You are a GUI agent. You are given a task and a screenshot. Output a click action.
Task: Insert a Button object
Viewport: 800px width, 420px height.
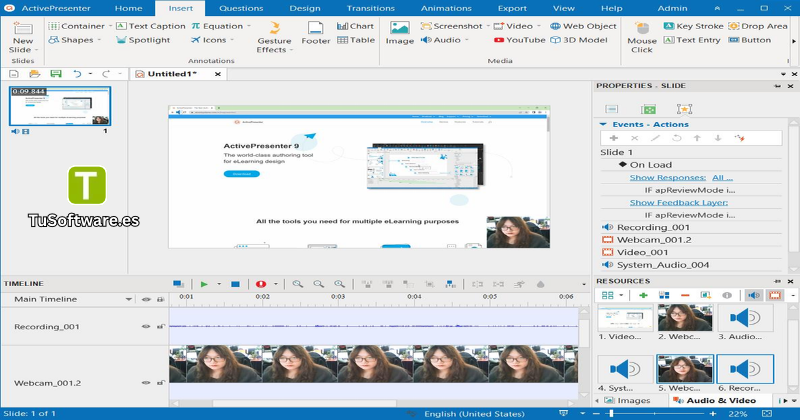(x=749, y=40)
